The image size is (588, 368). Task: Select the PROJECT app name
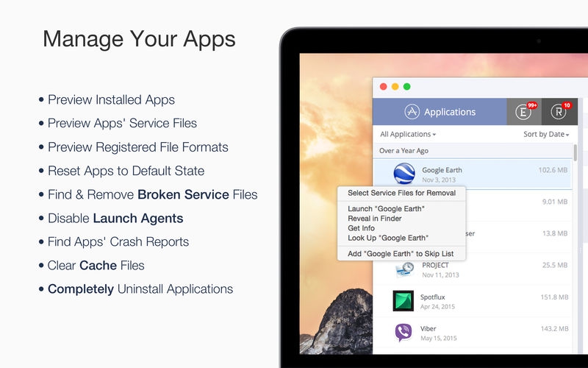tap(435, 265)
